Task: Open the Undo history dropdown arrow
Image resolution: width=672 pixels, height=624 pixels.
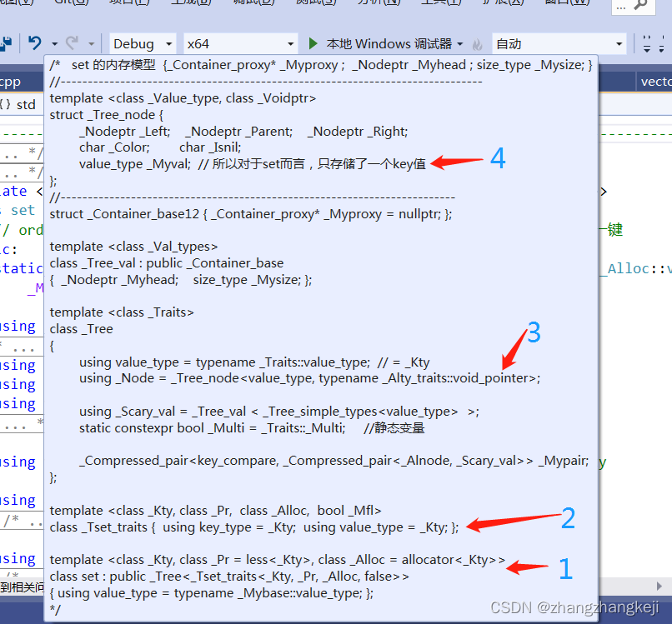Action: (x=54, y=43)
